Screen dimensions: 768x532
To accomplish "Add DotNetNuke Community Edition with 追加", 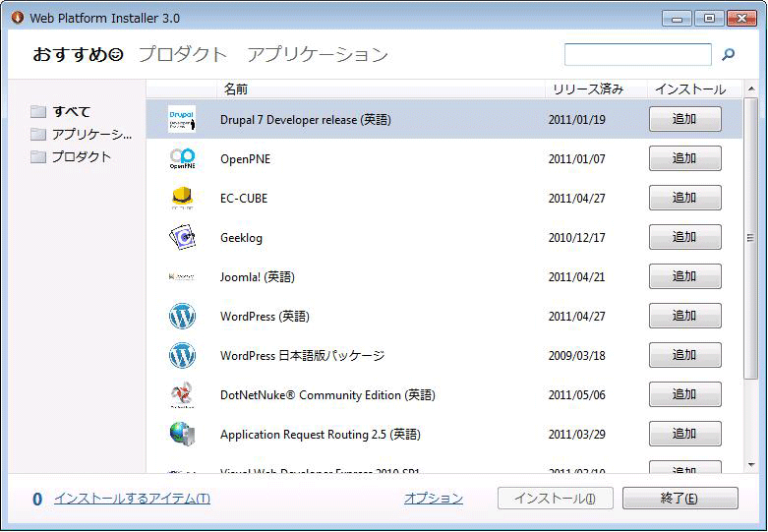I will 684,394.
